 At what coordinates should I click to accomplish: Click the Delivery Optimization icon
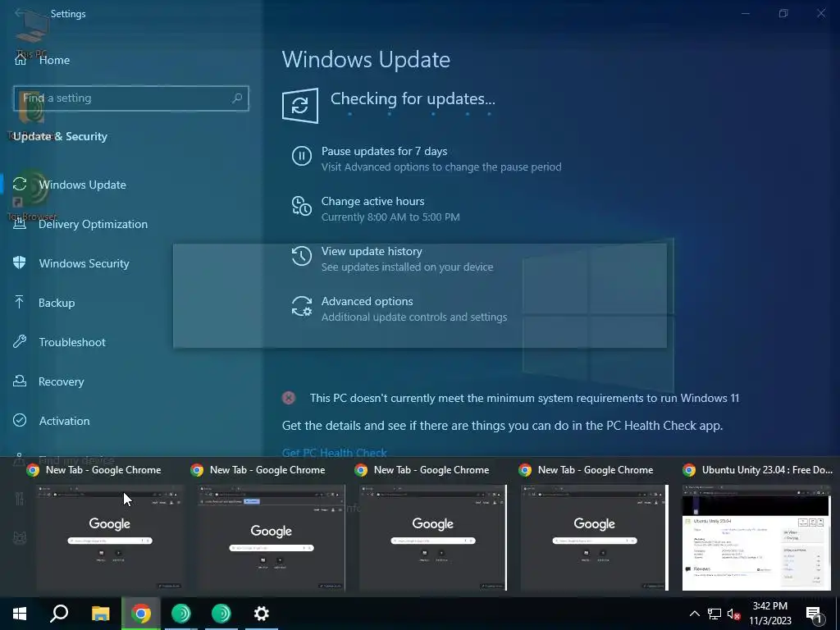click(x=20, y=223)
